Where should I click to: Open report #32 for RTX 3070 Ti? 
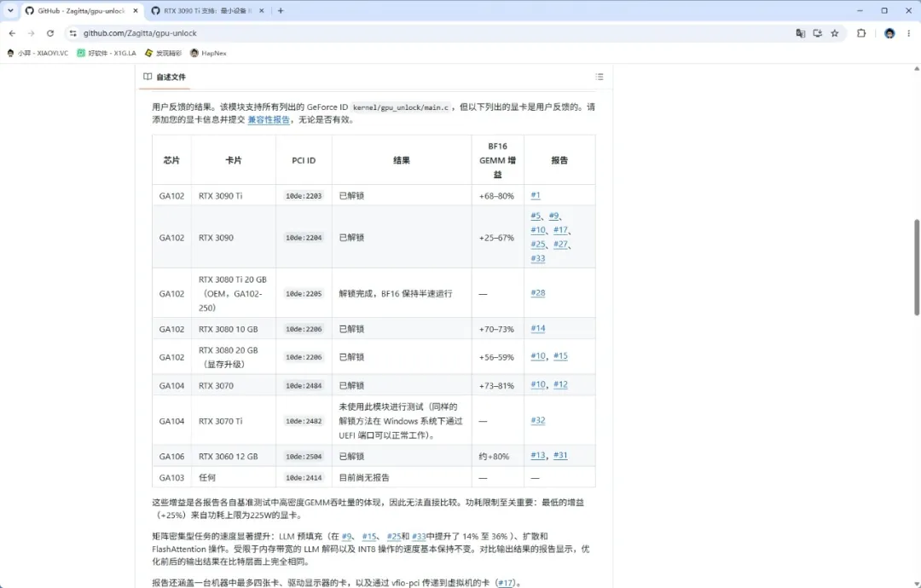coord(537,420)
